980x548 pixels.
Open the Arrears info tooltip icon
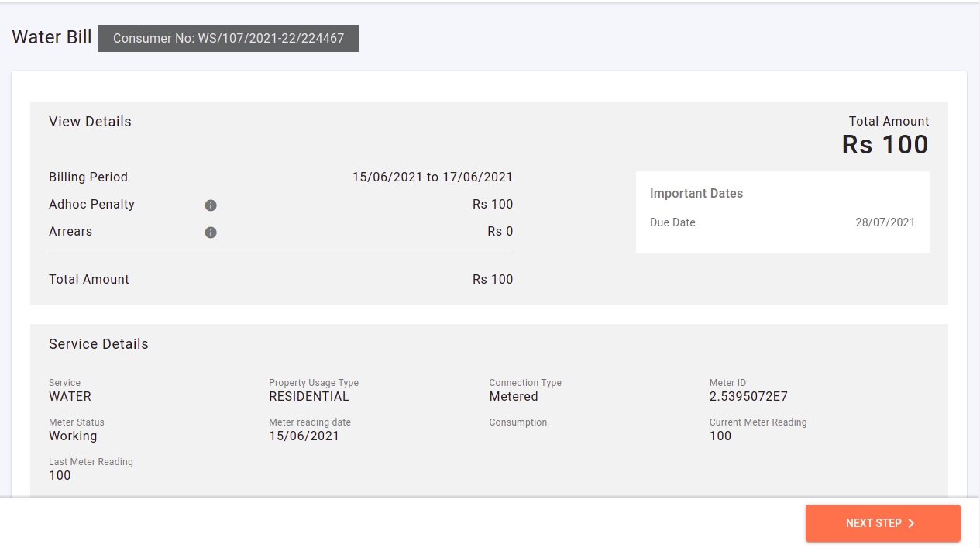pyautogui.click(x=211, y=233)
